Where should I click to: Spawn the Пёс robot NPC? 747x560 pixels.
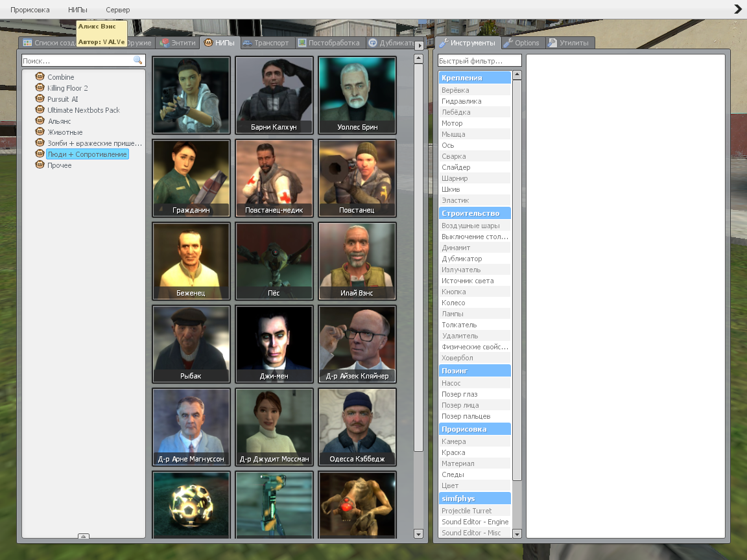(274, 261)
